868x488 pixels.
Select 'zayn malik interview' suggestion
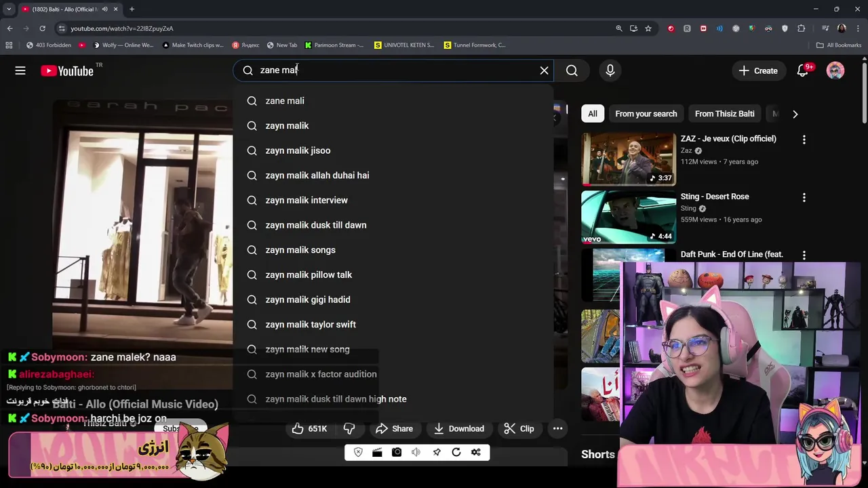393,200
